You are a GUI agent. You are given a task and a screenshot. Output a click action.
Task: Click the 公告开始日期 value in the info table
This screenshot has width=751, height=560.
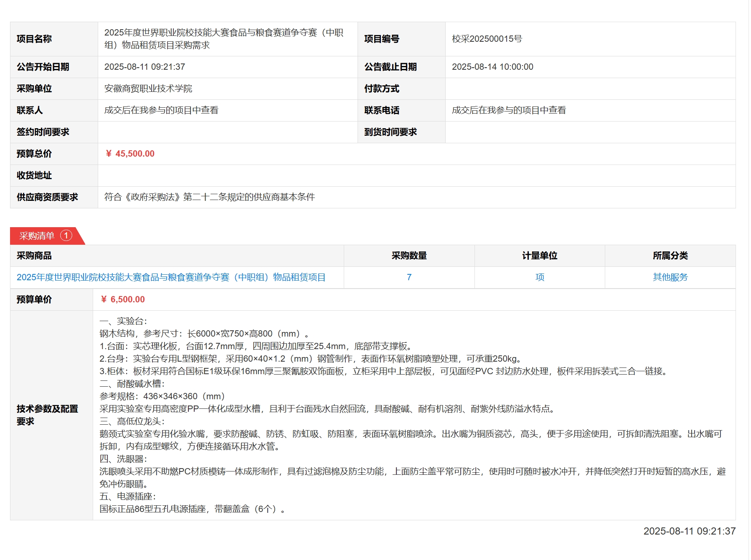[x=145, y=67]
